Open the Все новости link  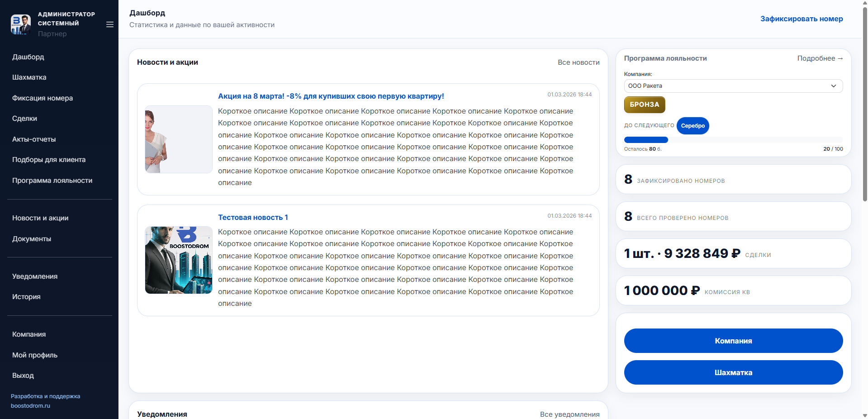tap(578, 62)
